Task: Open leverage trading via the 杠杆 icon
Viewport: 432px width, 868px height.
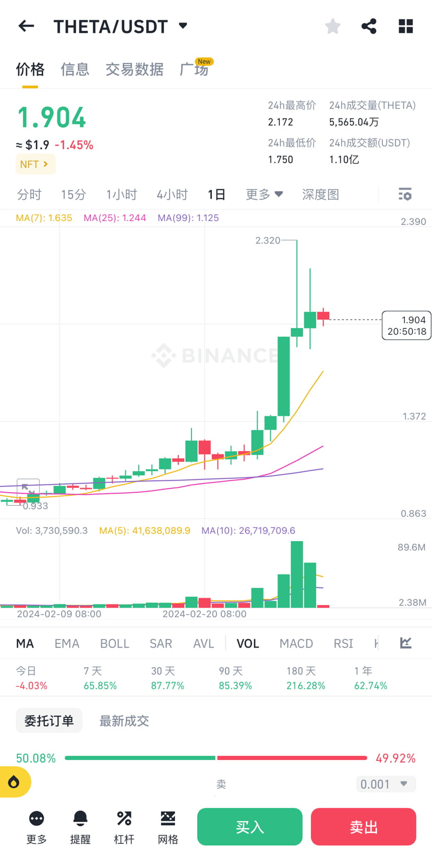Action: pyautogui.click(x=124, y=827)
